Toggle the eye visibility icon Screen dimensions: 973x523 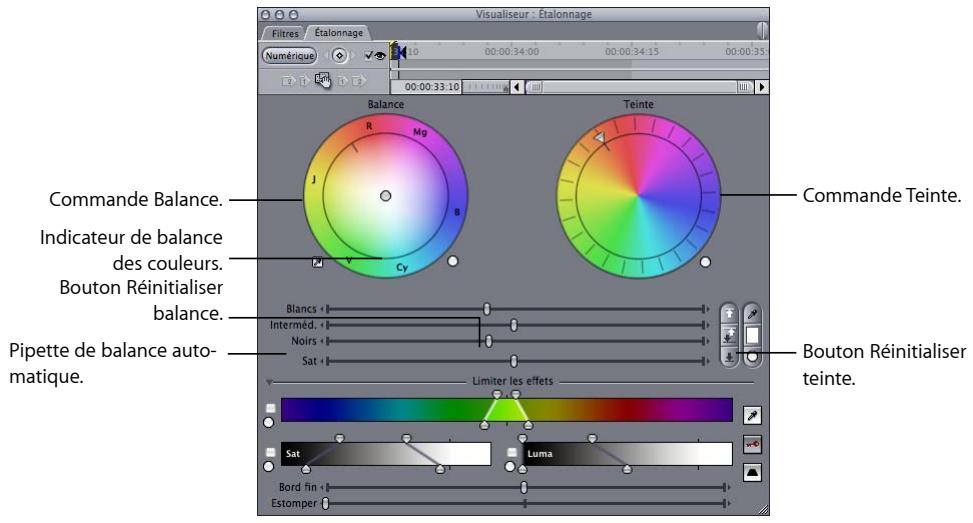point(380,56)
